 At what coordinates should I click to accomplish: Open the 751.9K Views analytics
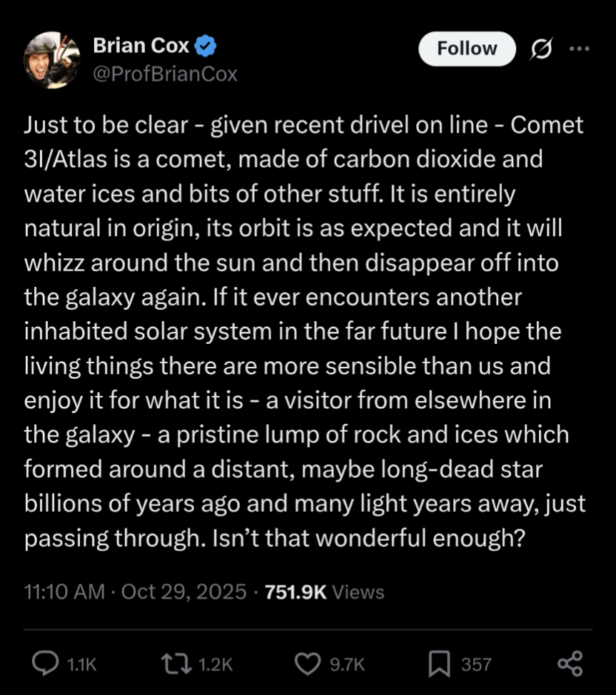point(325,592)
